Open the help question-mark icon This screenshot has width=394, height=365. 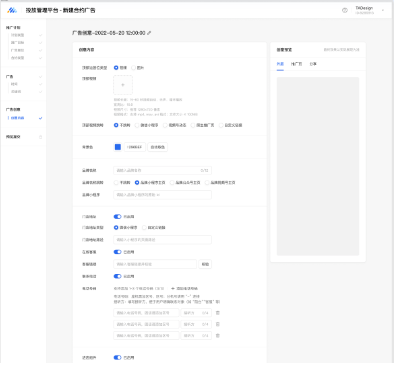[345, 10]
